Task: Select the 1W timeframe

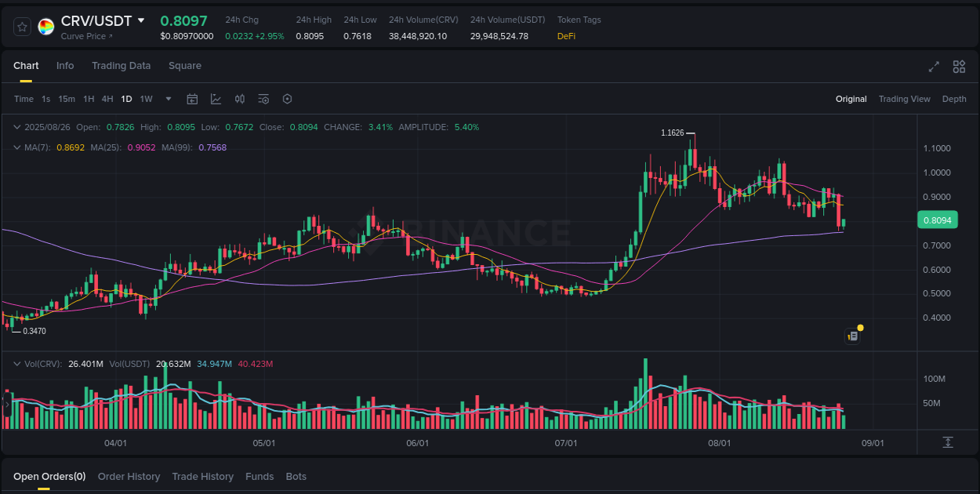Action: [x=146, y=99]
